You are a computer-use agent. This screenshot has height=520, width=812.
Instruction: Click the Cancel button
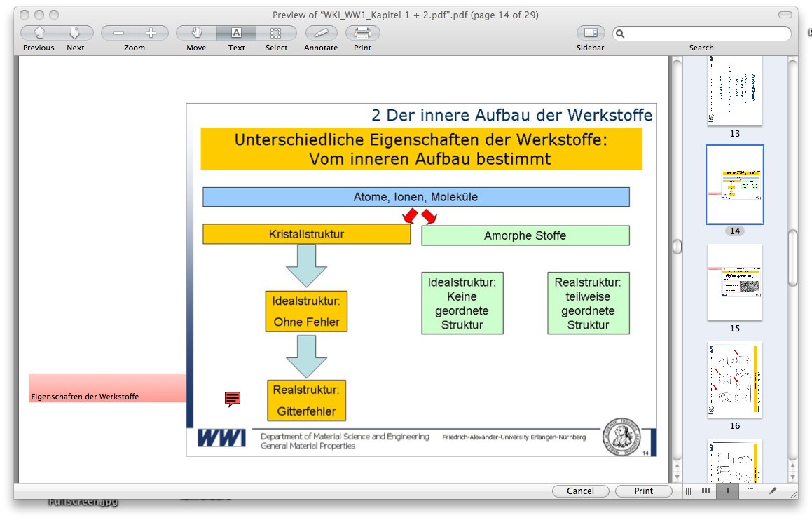pos(581,491)
